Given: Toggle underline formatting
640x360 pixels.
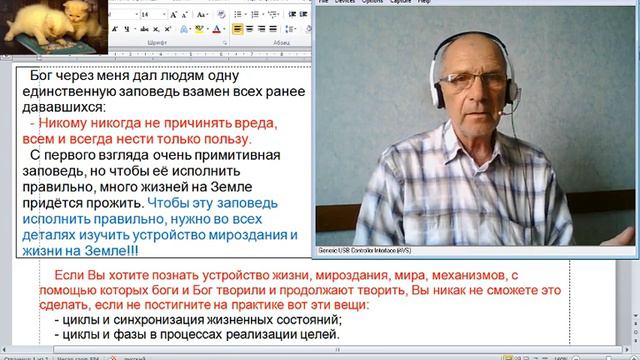Looking at the screenshot, I should coord(127,29).
